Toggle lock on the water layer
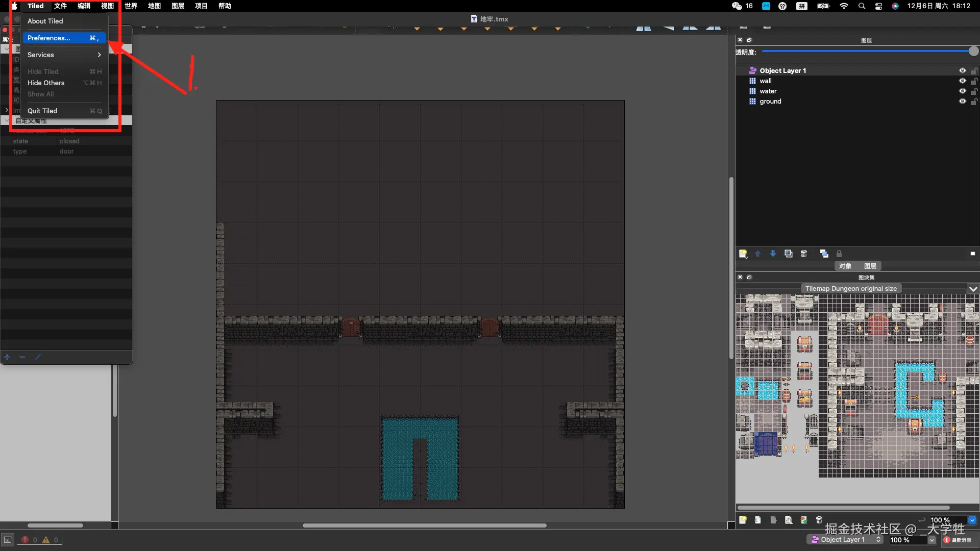 pyautogui.click(x=974, y=91)
